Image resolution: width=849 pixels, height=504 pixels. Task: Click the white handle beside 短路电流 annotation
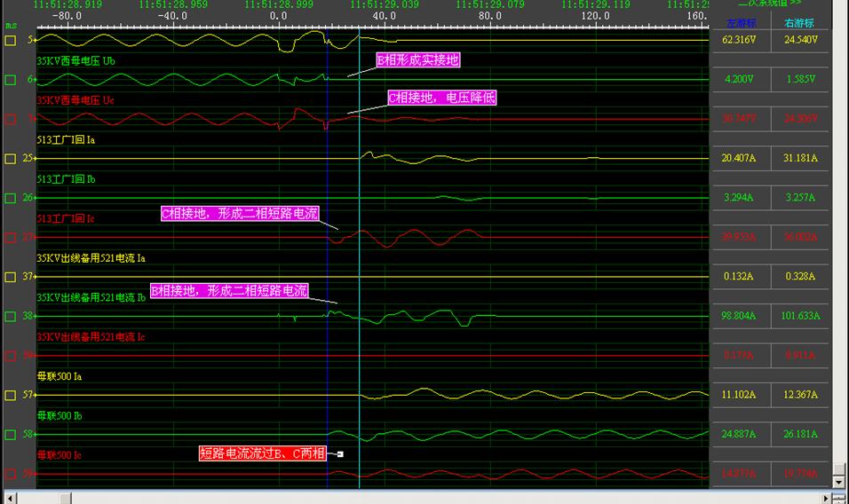(339, 454)
